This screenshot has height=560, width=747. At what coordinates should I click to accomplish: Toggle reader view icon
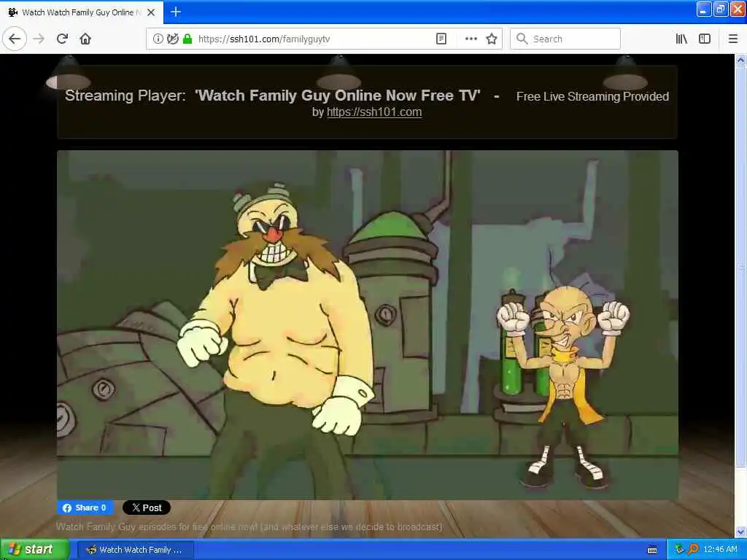click(x=441, y=39)
